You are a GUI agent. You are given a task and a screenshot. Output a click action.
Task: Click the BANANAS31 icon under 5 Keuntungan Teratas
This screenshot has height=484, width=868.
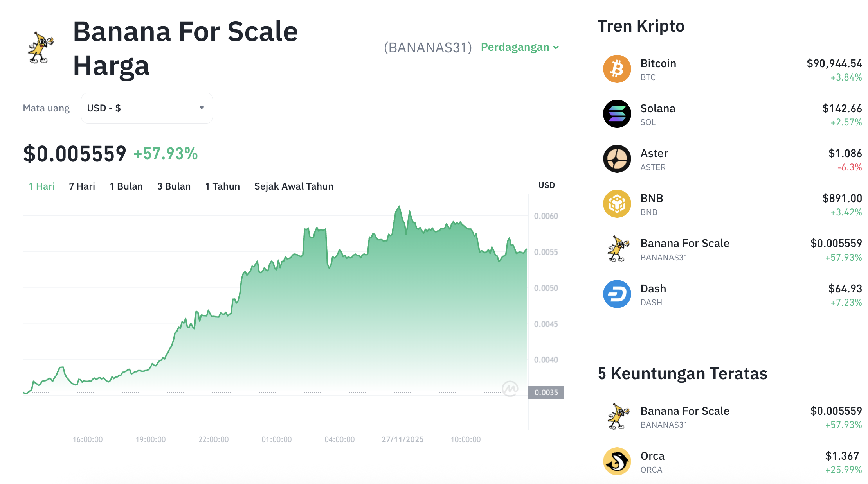point(617,416)
